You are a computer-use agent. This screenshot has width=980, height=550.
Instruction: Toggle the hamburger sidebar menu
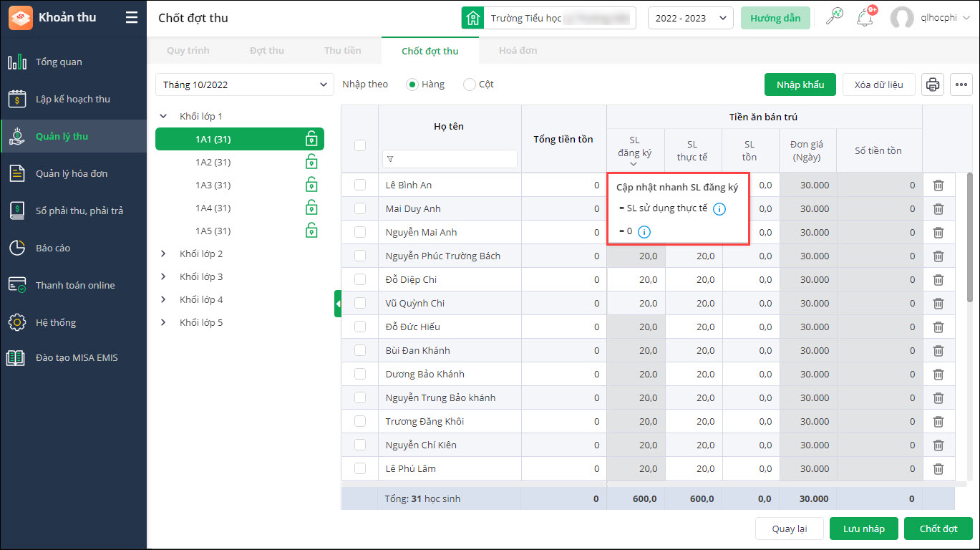coord(131,18)
